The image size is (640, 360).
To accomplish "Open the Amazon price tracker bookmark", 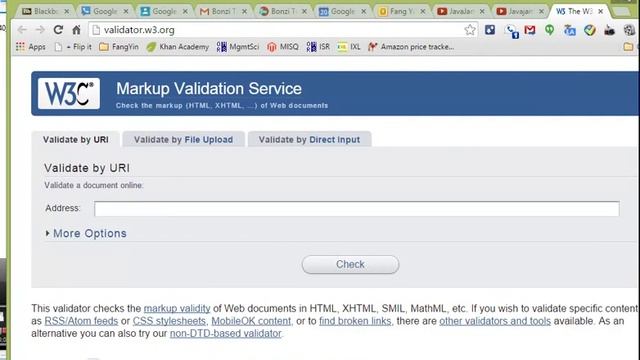I will tap(411, 47).
